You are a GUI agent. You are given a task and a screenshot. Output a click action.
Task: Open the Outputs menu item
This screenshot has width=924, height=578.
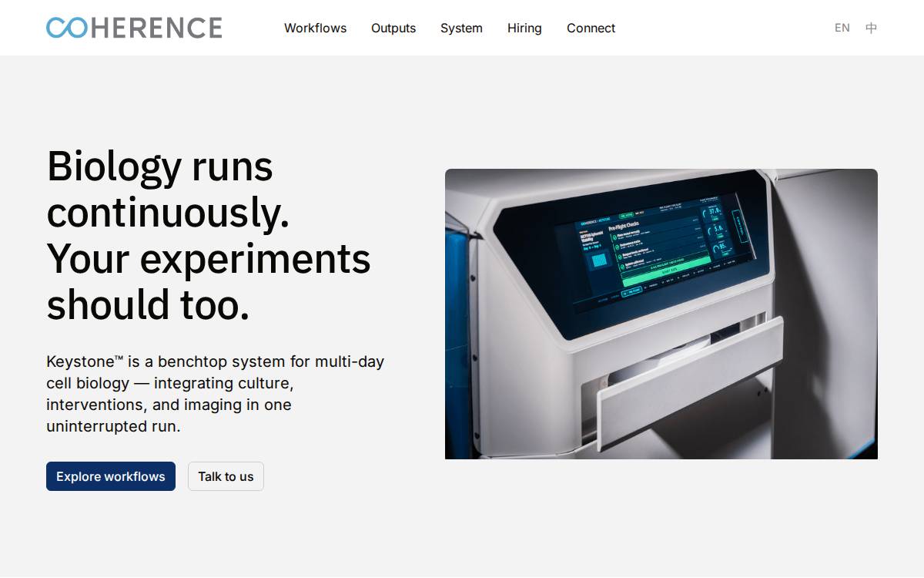coord(393,28)
